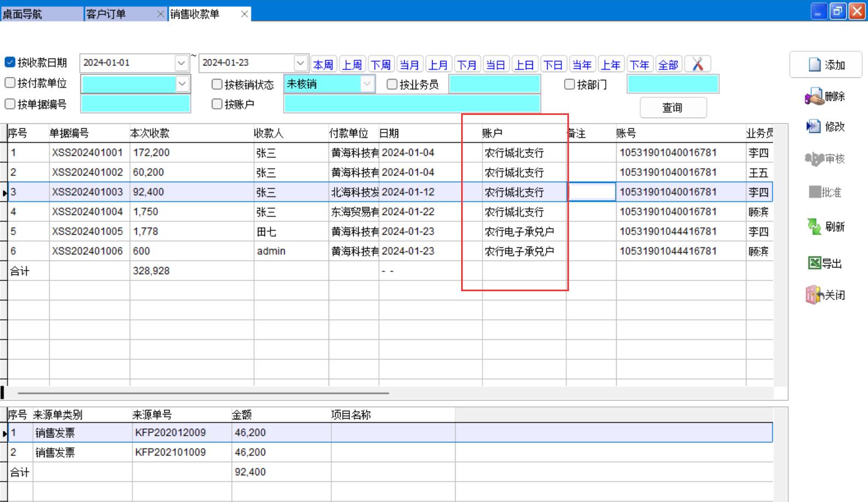Uncheck the 按收款日期 checkbox
Screen dimensions: 868x502
point(10,62)
